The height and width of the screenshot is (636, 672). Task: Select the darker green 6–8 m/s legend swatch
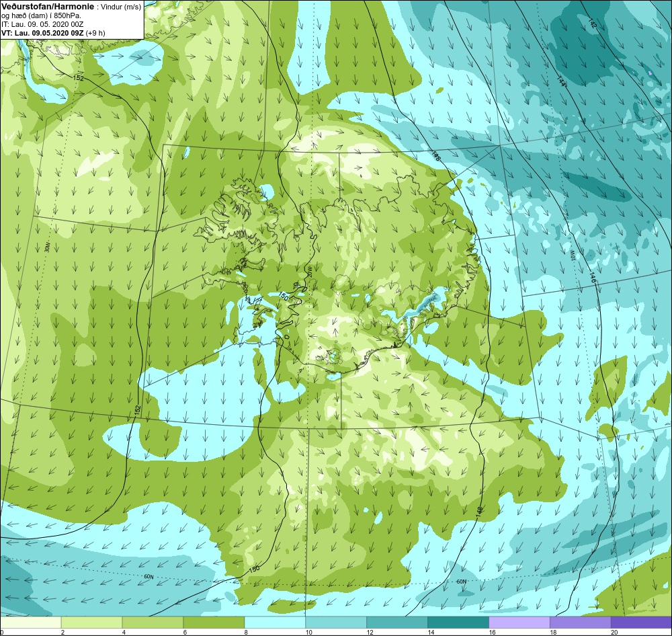point(214,622)
